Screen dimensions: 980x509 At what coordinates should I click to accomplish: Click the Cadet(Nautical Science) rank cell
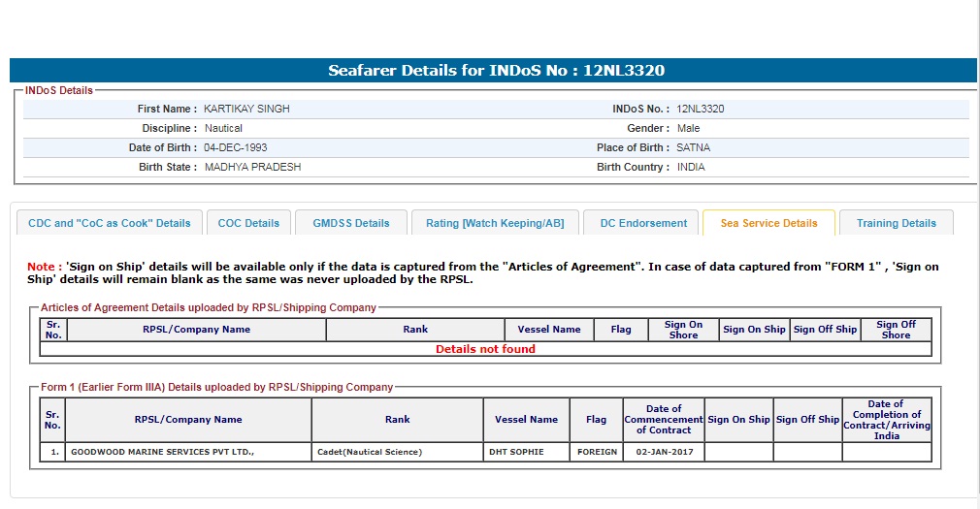pyautogui.click(x=370, y=453)
